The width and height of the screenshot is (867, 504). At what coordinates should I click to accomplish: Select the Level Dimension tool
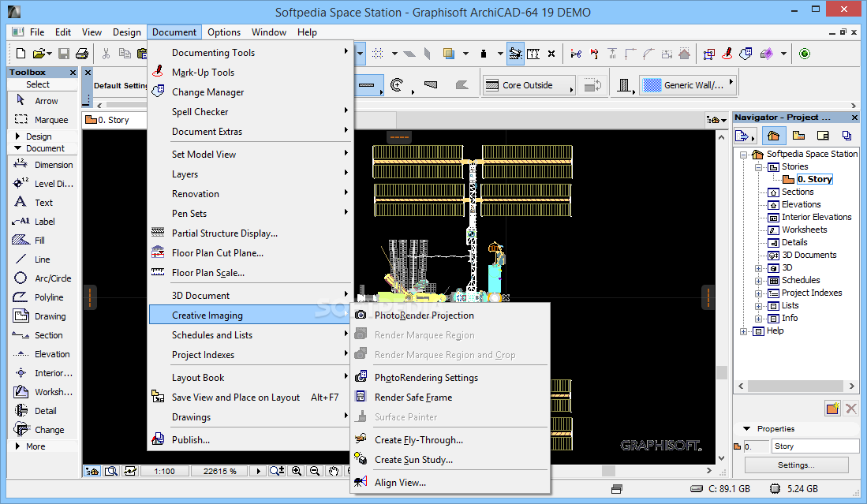[x=42, y=184]
